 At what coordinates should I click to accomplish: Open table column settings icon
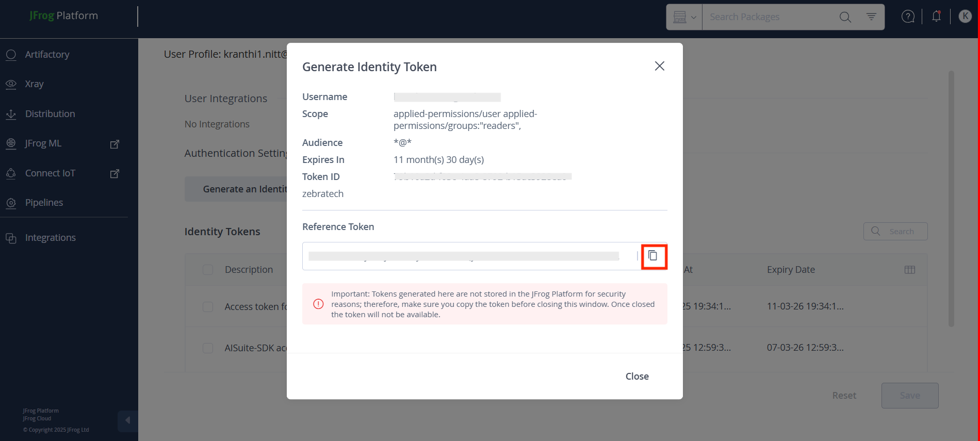point(910,270)
